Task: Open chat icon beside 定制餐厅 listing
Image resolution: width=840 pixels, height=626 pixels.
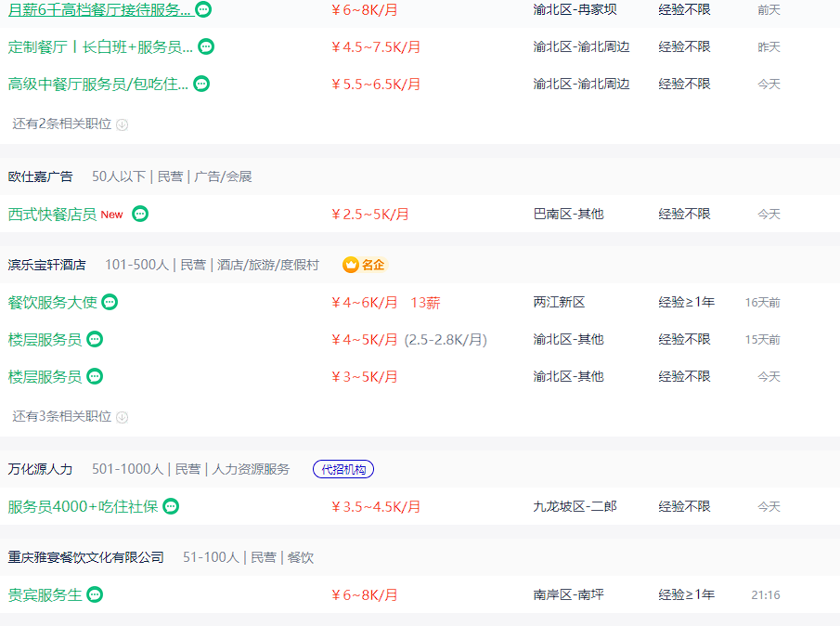Action: [206, 46]
